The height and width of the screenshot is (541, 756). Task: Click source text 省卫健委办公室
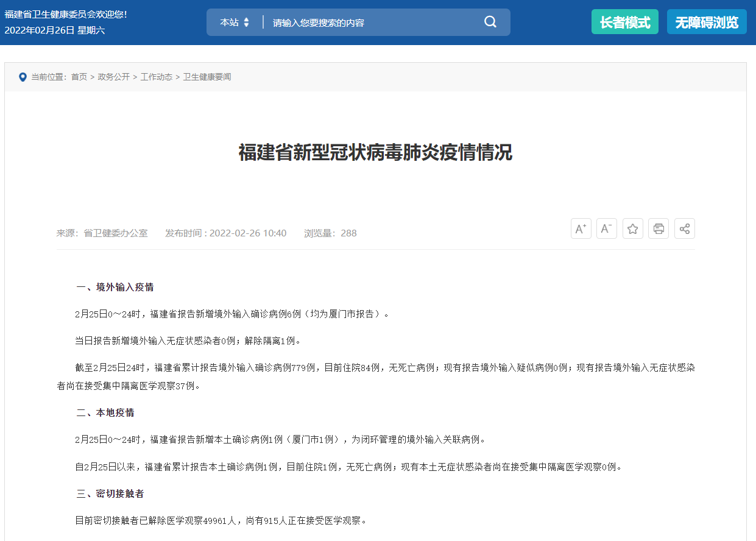coord(116,233)
